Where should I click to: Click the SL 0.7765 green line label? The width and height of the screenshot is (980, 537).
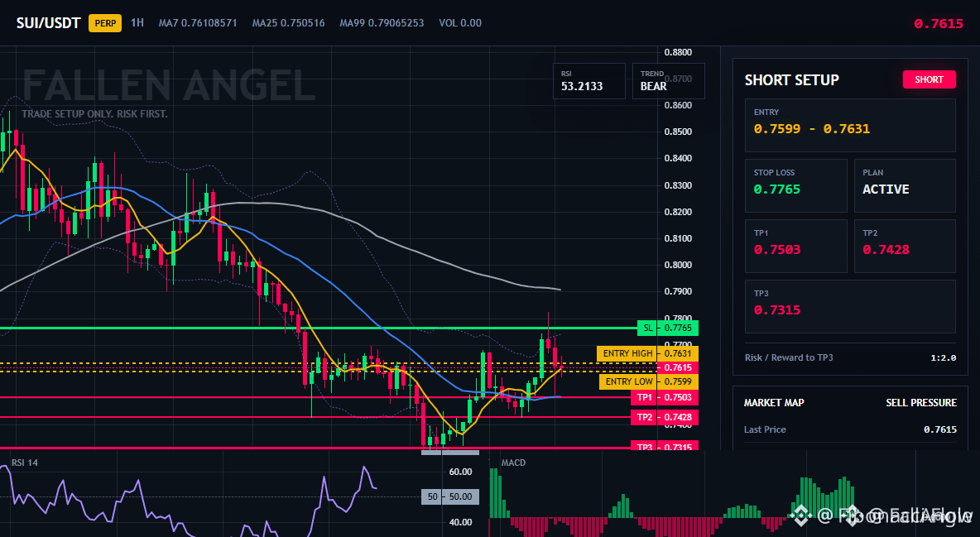pyautogui.click(x=667, y=328)
